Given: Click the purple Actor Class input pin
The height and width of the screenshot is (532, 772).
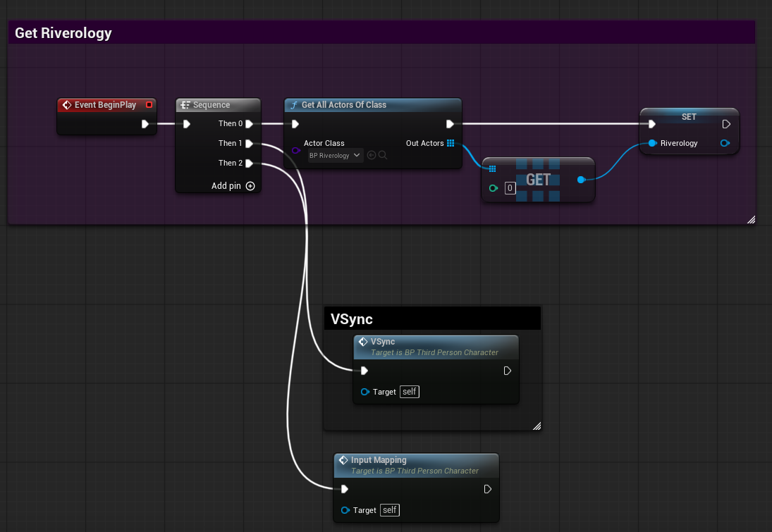Looking at the screenshot, I should coord(295,150).
